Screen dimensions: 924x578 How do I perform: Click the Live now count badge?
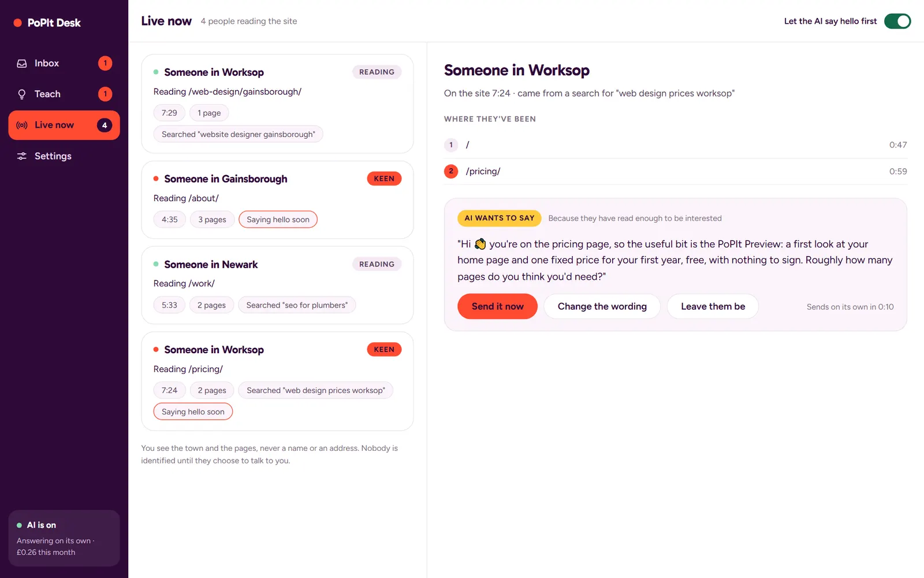tap(105, 125)
